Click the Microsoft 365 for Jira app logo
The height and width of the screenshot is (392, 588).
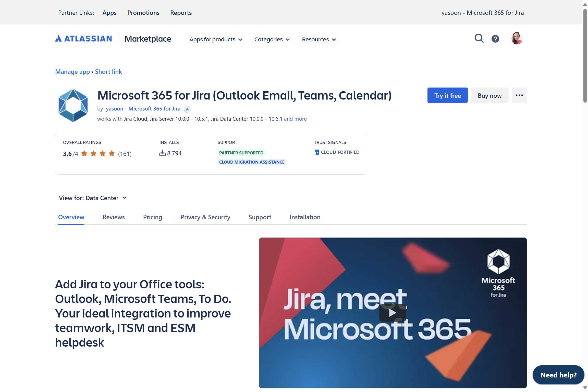coord(73,105)
